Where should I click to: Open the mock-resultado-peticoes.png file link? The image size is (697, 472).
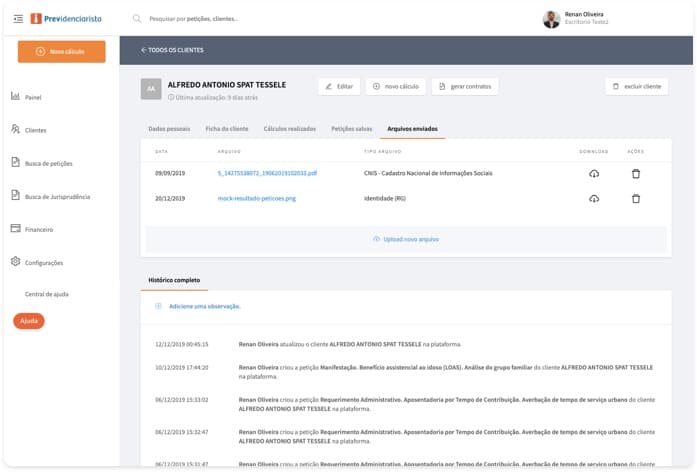[x=256, y=198]
